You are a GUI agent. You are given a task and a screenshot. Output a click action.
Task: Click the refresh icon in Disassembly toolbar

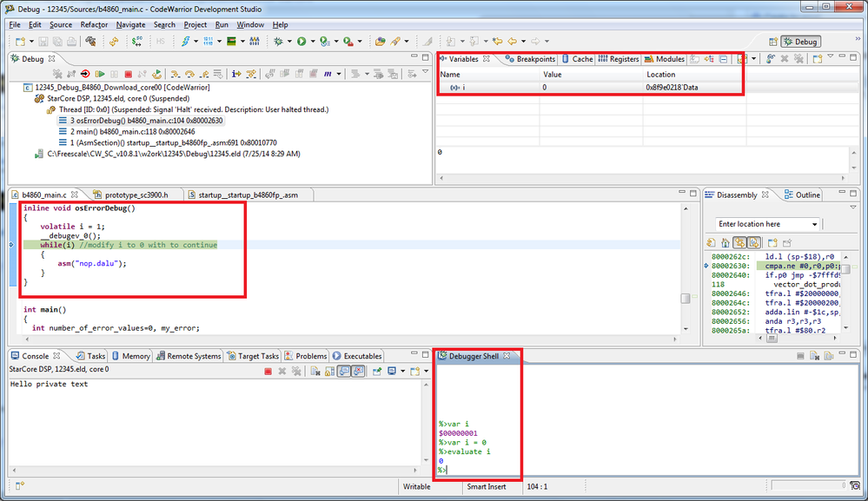point(712,243)
